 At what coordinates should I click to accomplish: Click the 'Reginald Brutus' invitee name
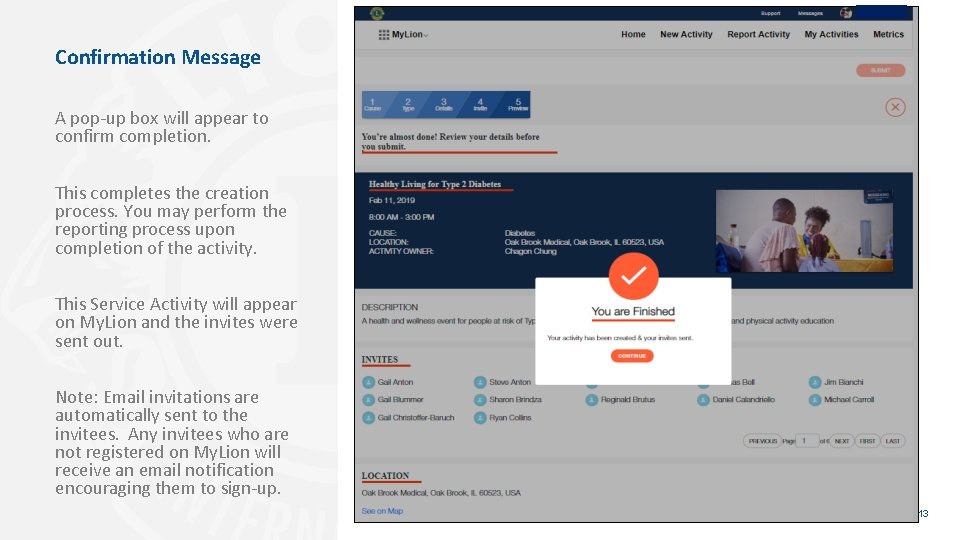coord(628,400)
